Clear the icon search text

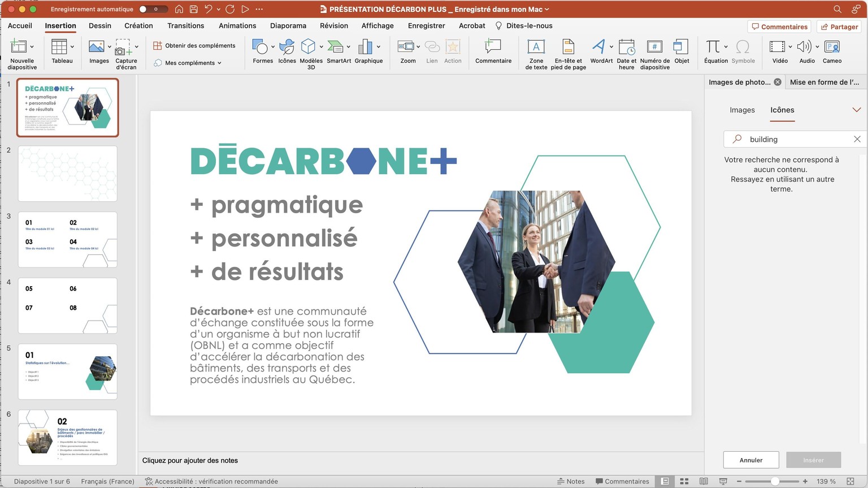pos(857,139)
